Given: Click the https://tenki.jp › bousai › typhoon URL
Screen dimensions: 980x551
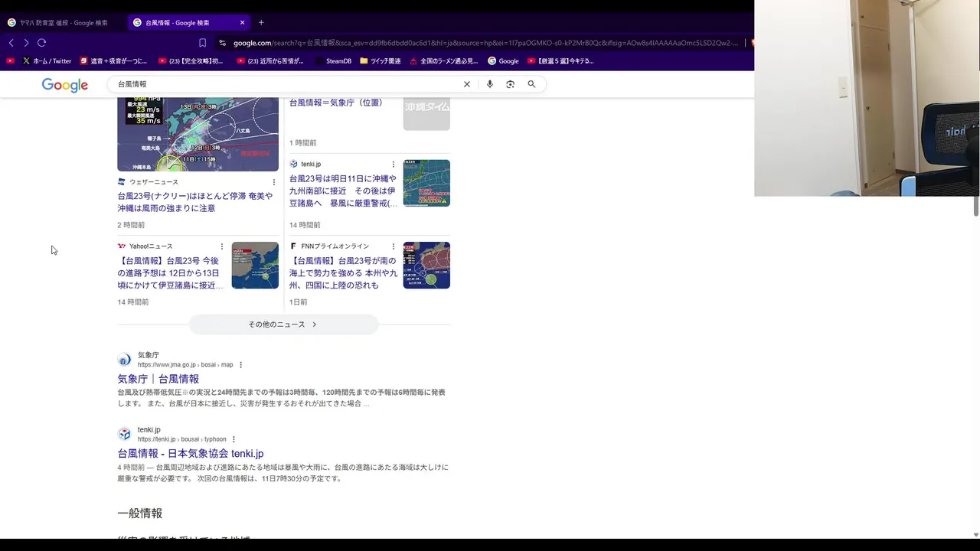Looking at the screenshot, I should (x=182, y=439).
